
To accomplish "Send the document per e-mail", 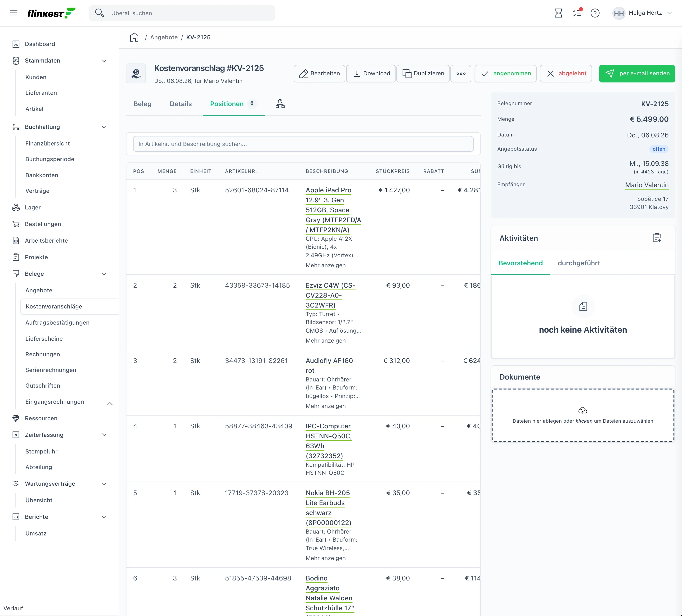I will point(637,73).
